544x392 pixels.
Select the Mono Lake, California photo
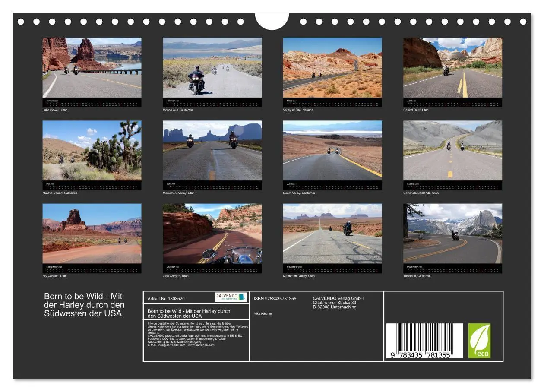coord(212,67)
